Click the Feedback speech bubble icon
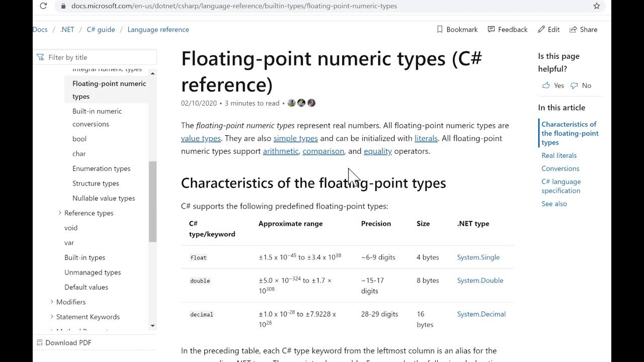Screen dimensions: 644x362 point(491,29)
